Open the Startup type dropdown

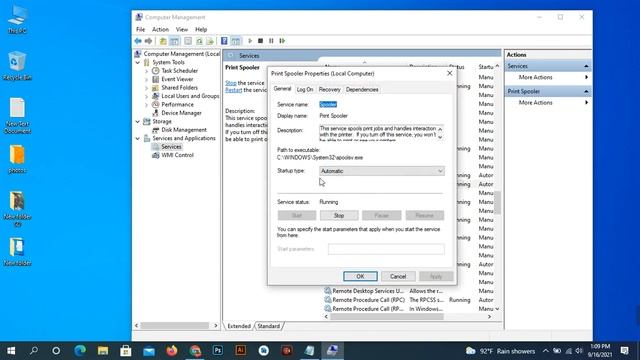382,171
